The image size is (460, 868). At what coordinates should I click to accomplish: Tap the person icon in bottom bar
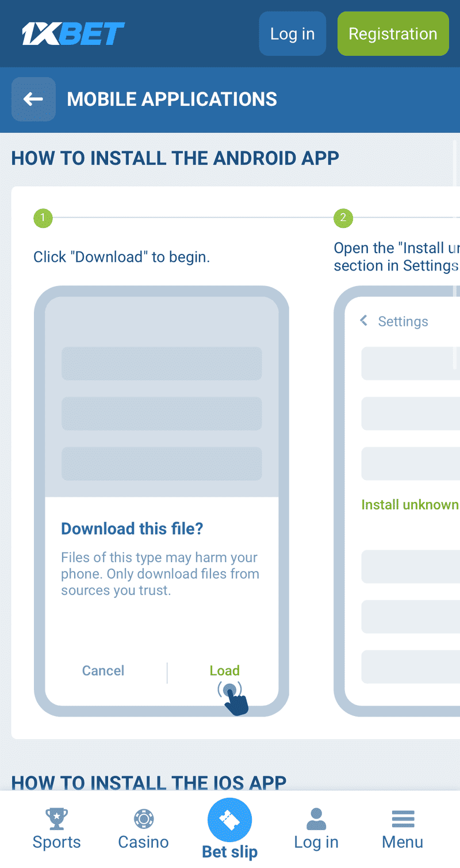tap(316, 818)
